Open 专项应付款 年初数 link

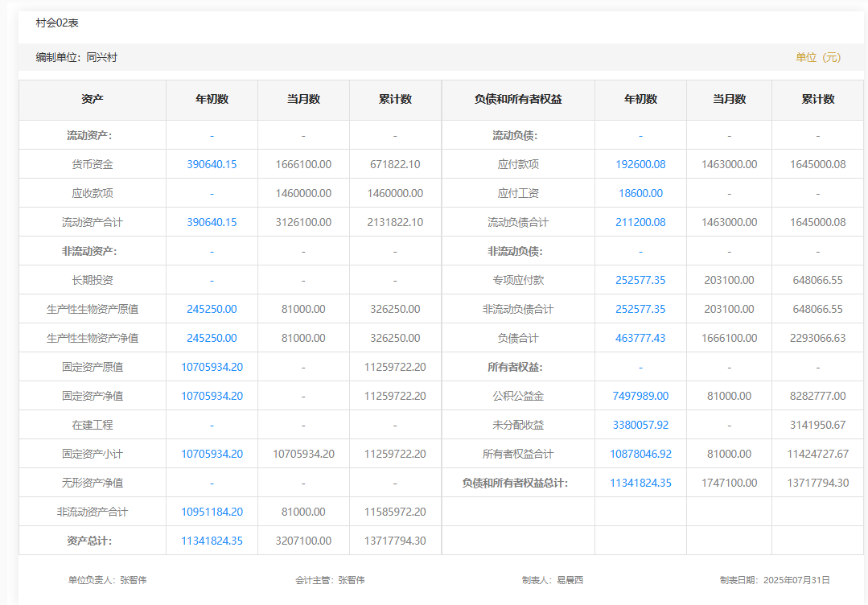coord(640,280)
